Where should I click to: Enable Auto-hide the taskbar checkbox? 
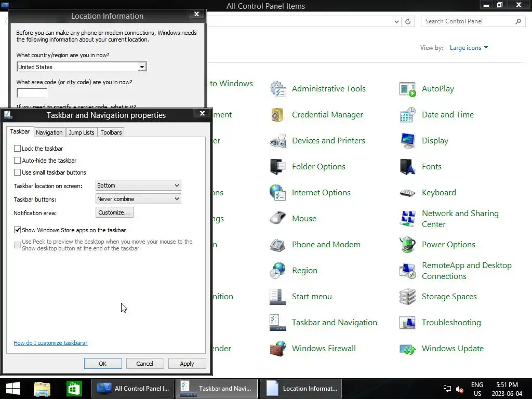(x=17, y=160)
